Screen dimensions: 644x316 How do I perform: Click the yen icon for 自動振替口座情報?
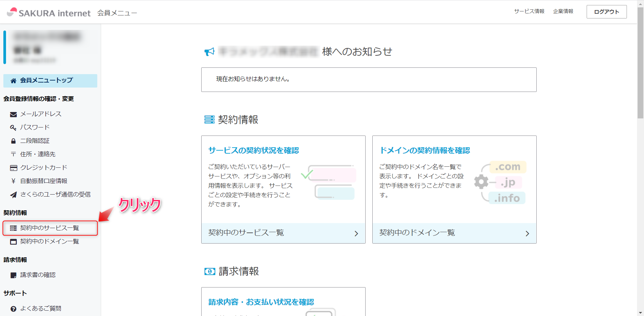(x=13, y=181)
